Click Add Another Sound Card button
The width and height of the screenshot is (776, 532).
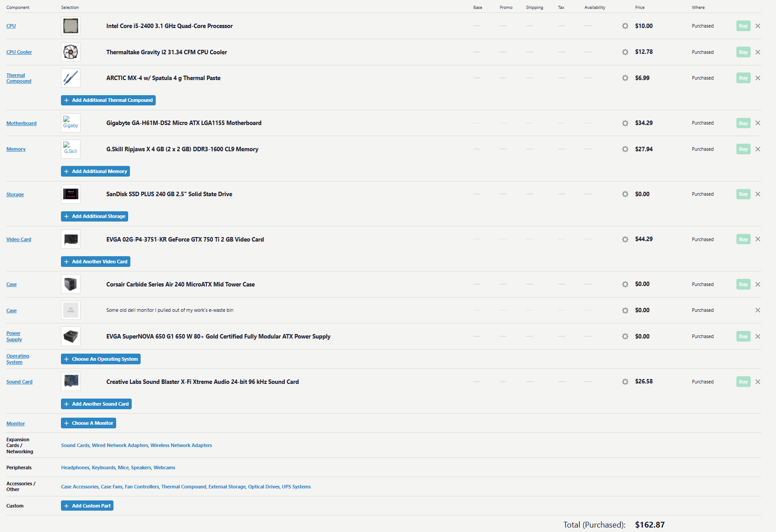tap(96, 404)
